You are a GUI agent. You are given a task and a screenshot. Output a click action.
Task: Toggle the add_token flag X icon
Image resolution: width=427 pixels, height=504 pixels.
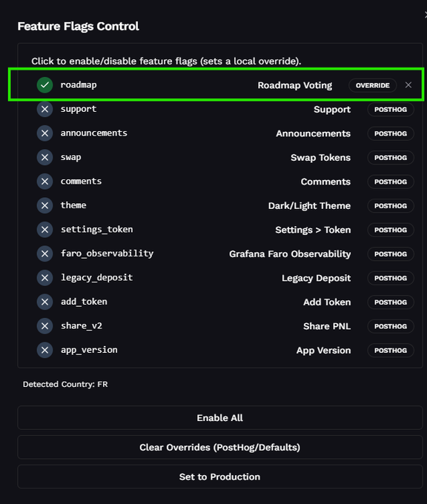click(x=44, y=302)
